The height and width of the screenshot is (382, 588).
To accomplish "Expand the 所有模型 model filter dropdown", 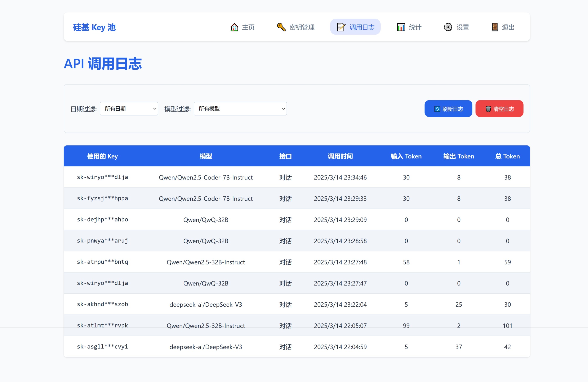I will coord(240,108).
